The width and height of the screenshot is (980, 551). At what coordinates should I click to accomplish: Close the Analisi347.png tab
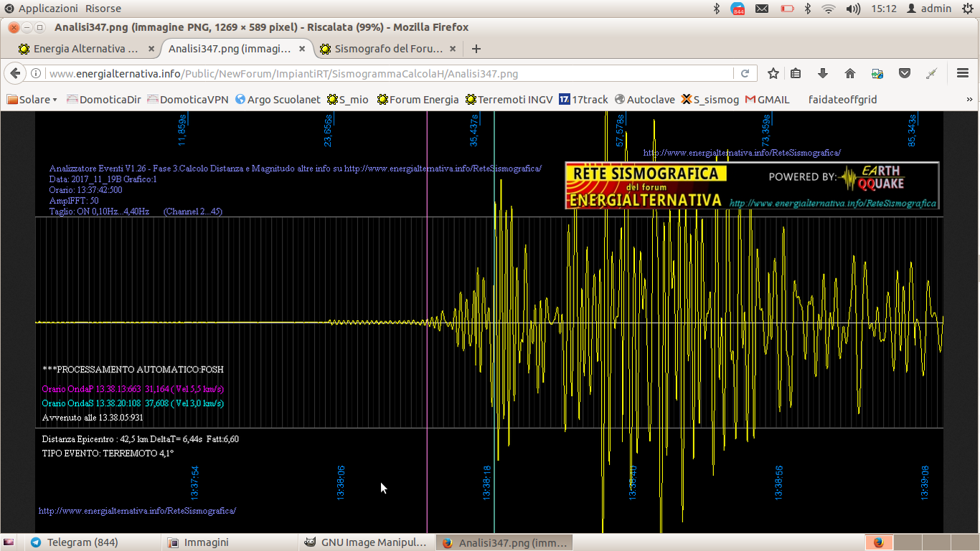[x=302, y=49]
